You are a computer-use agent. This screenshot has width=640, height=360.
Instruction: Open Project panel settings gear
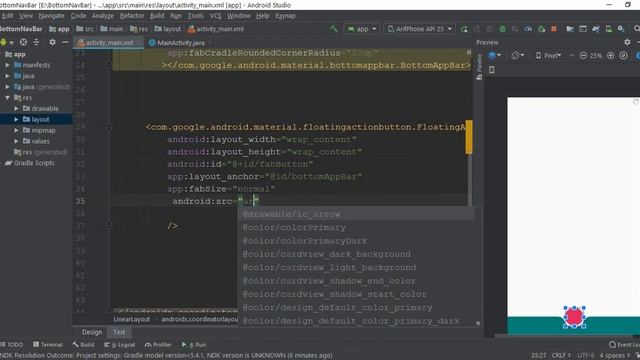pos(52,42)
